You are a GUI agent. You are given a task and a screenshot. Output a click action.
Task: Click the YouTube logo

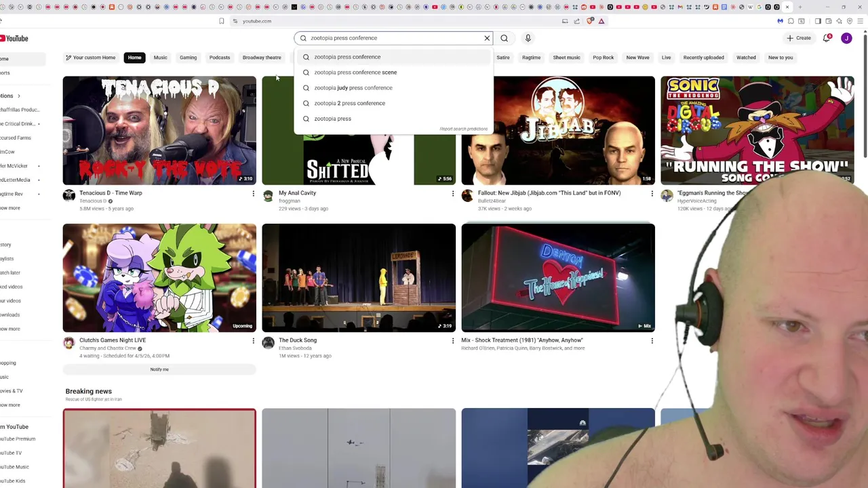tap(14, 39)
